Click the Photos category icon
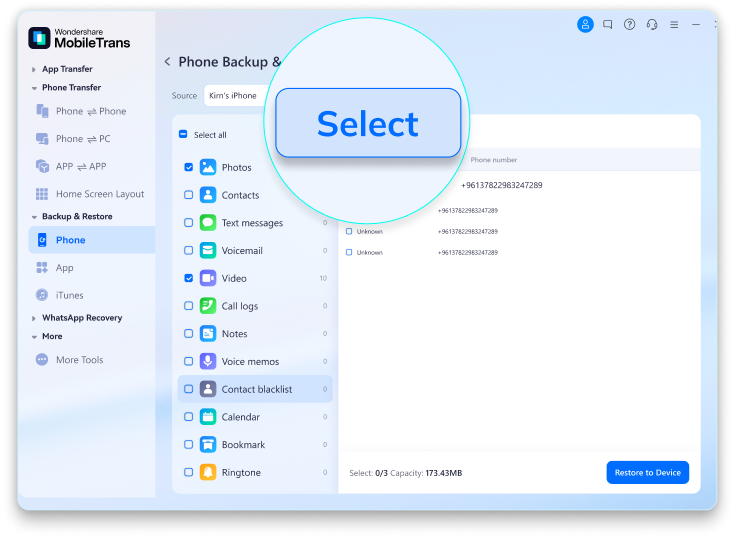Viewport: 735px width, 539px height. coord(208,167)
